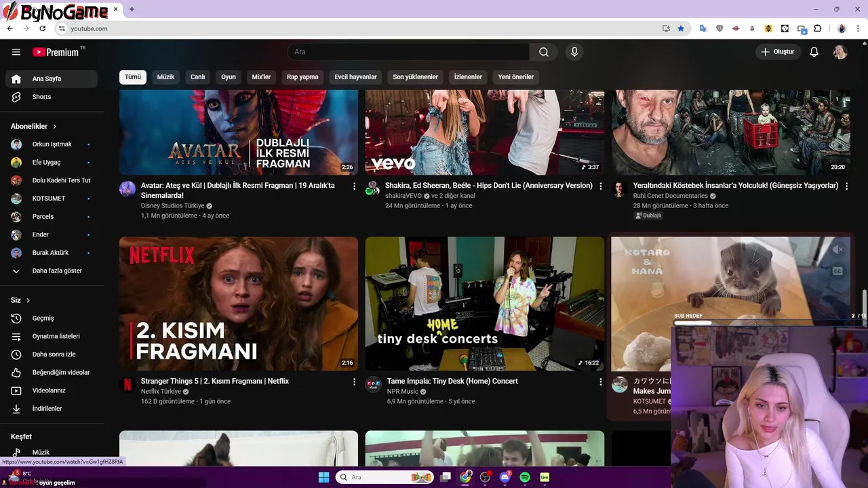Viewport: 868px width, 488px height.
Task: Open the browser Extensions puzzle icon
Action: [x=818, y=28]
